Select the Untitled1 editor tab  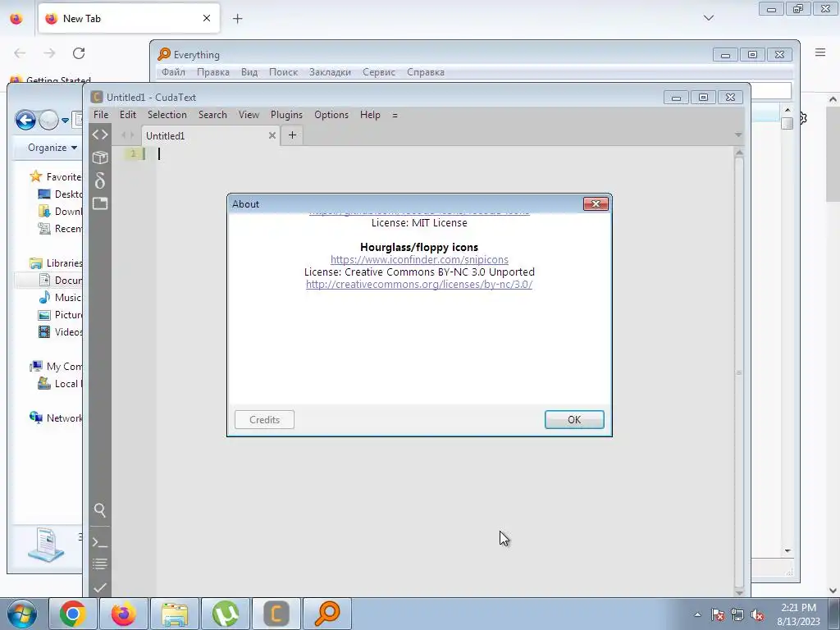coord(210,135)
